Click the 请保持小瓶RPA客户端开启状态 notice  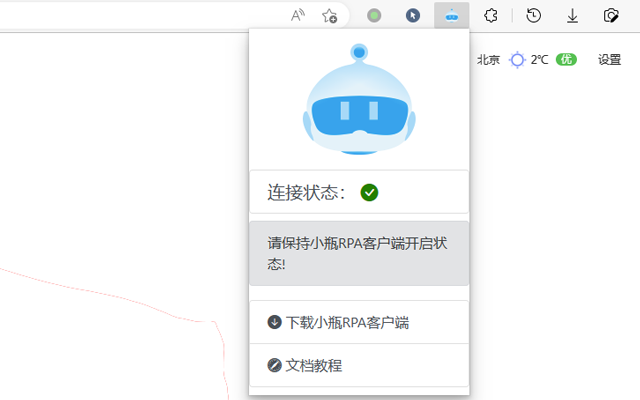point(359,253)
